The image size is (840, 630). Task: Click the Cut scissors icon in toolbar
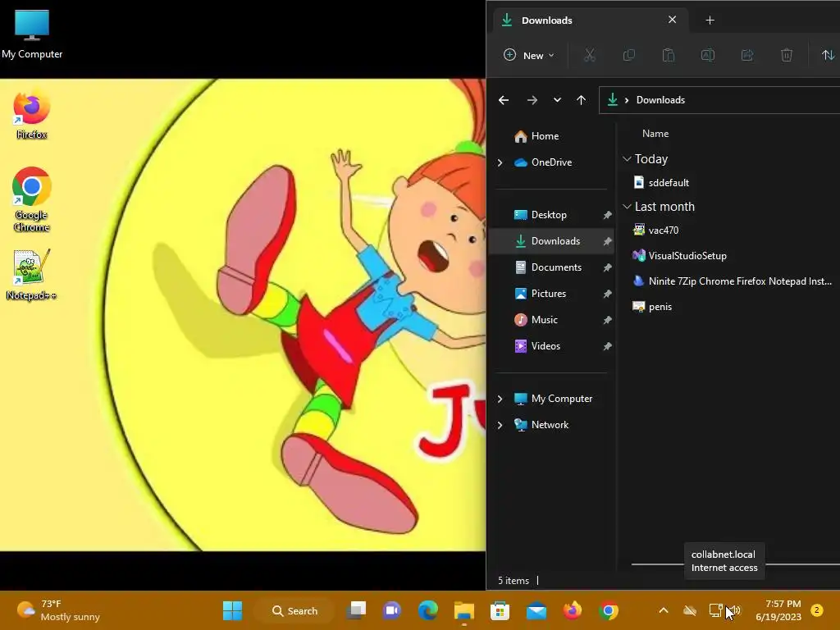point(589,55)
